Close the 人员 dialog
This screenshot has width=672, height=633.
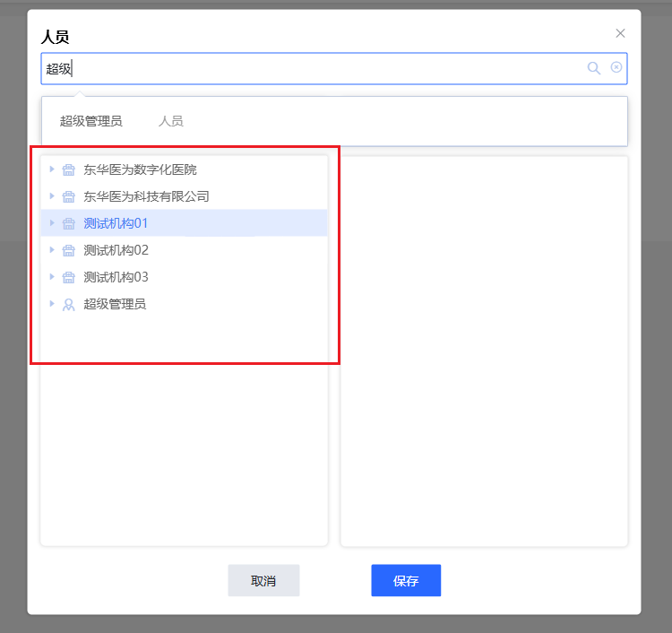point(620,33)
